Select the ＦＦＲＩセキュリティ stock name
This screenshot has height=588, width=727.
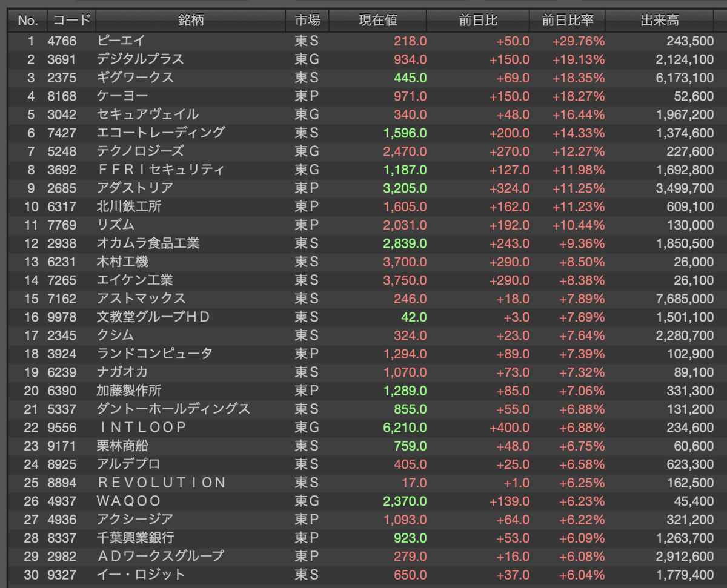pos(161,170)
